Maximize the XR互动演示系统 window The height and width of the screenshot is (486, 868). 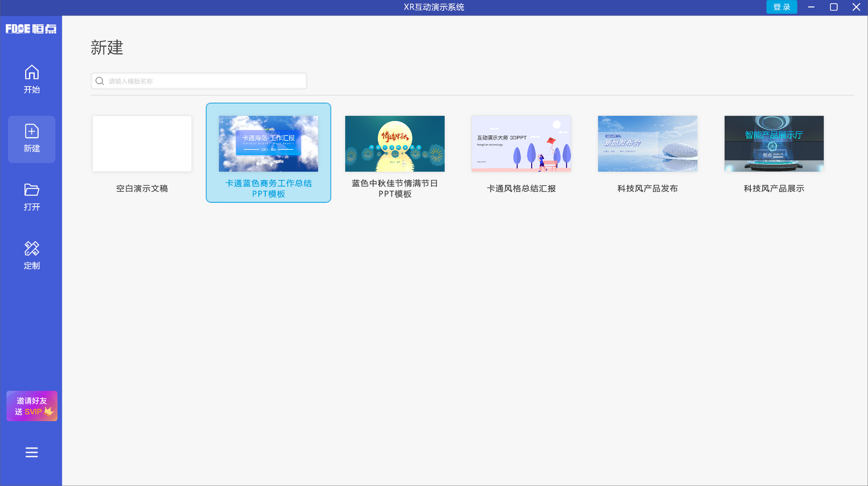[834, 7]
